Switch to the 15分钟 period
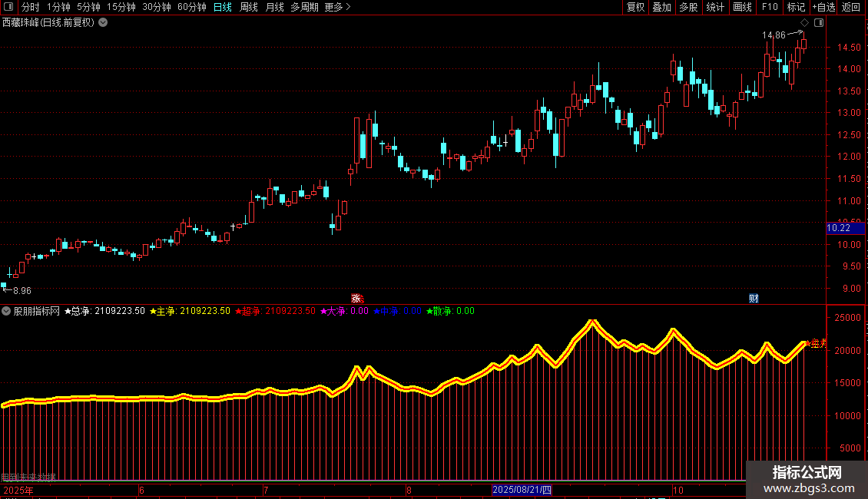The image size is (868, 499). point(121,7)
